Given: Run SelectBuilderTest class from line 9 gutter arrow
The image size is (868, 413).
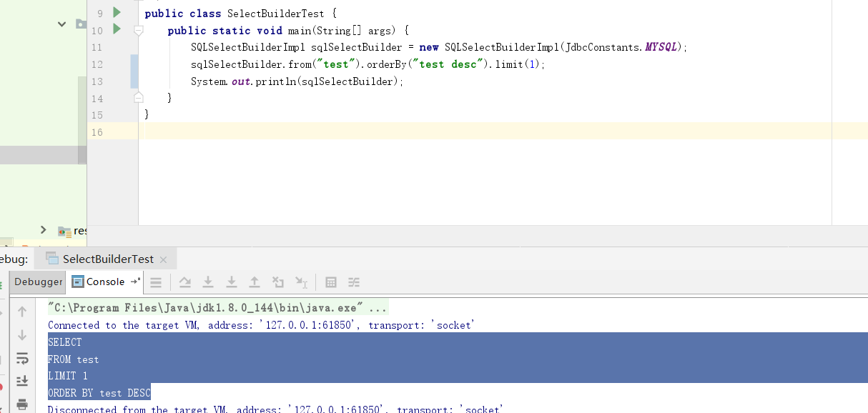Looking at the screenshot, I should click(117, 12).
